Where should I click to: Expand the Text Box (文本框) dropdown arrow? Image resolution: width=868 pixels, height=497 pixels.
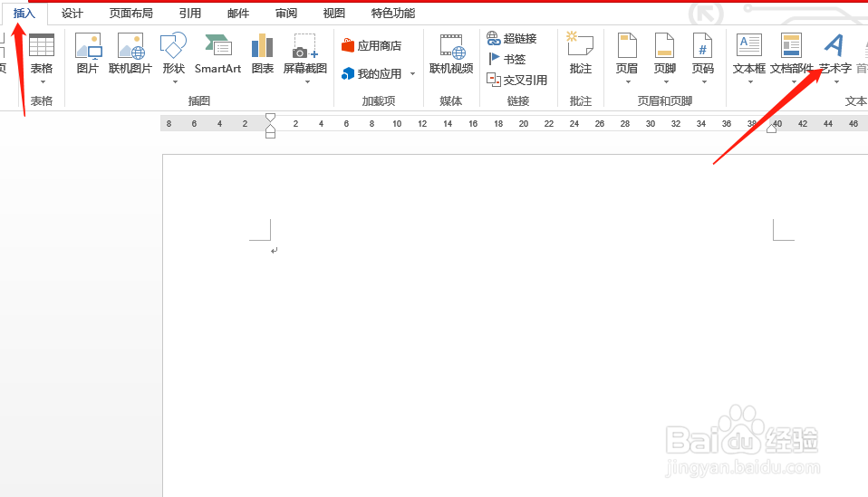tap(750, 82)
